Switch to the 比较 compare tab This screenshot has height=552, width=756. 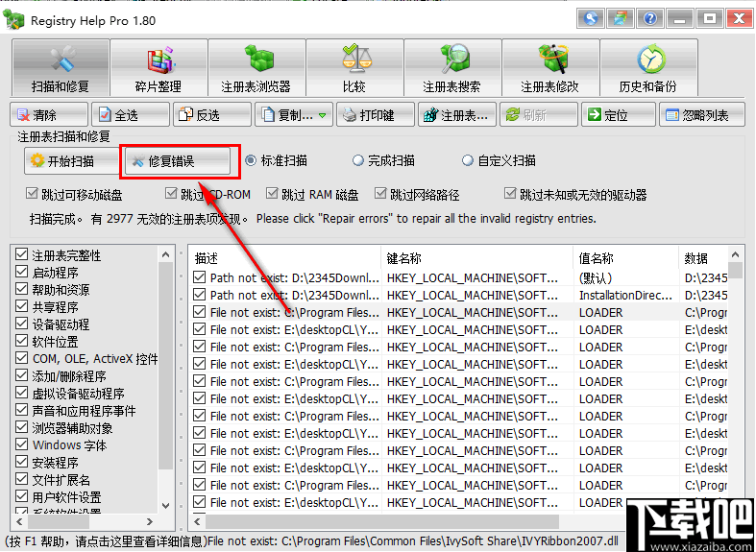[354, 67]
